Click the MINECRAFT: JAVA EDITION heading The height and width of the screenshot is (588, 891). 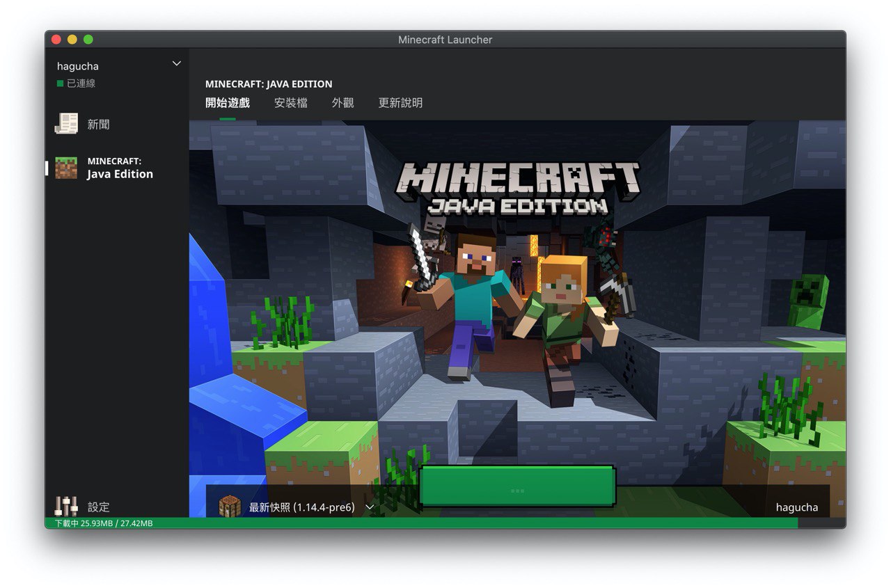(269, 84)
